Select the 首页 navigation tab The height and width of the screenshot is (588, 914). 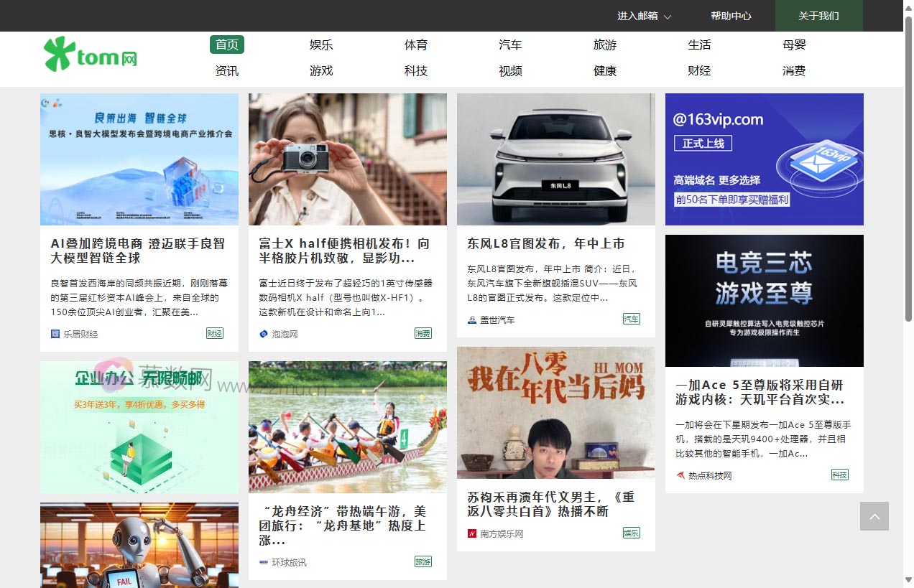pos(227,45)
